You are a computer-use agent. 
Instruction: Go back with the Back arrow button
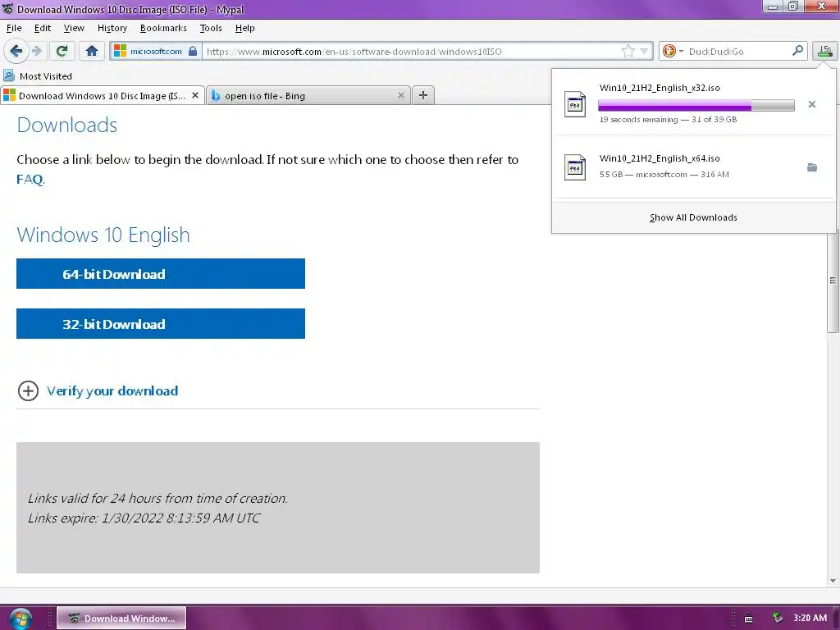16,52
